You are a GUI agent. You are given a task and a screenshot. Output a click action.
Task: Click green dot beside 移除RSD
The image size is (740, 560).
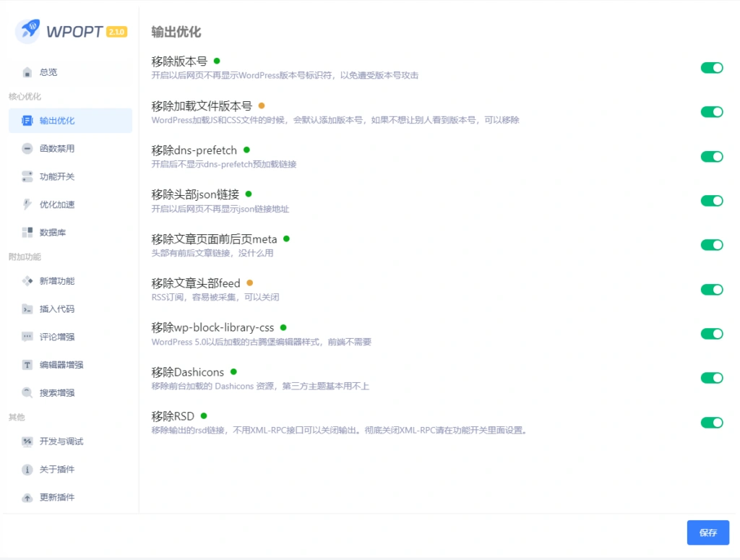(204, 416)
